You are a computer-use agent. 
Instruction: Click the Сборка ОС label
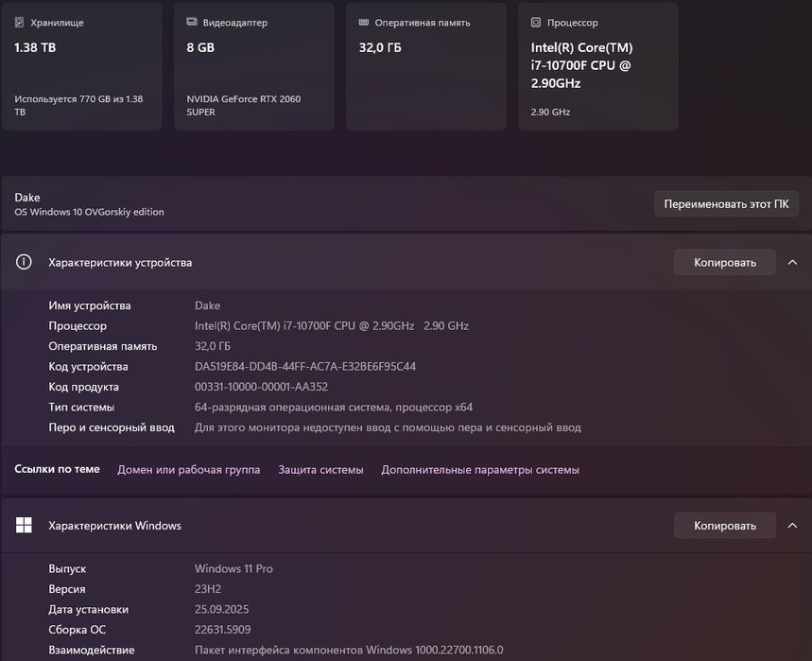coord(77,630)
